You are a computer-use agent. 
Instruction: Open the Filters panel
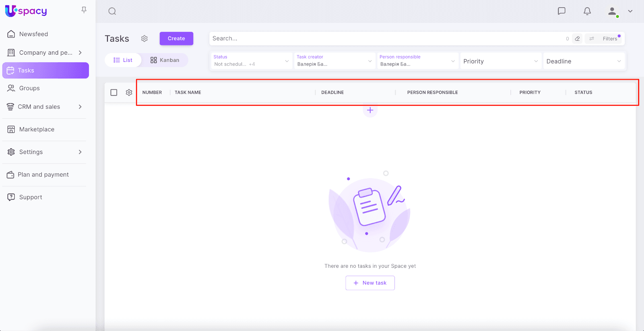point(603,39)
